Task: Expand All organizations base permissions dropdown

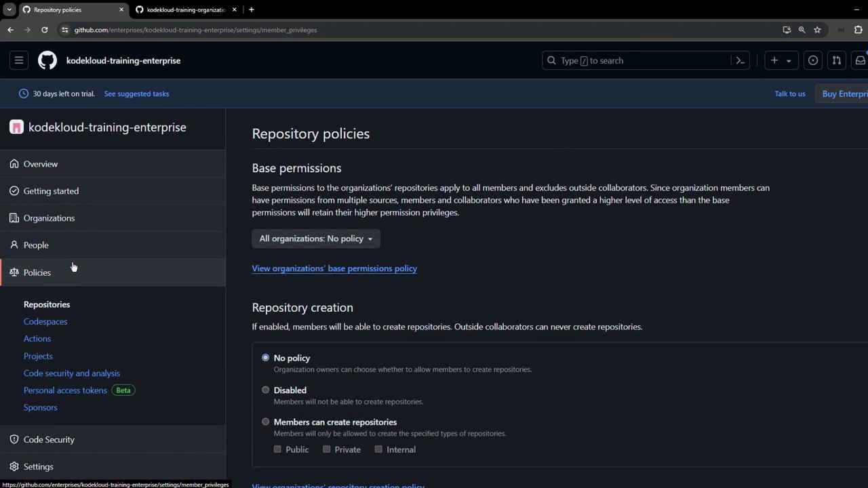Action: pyautogui.click(x=316, y=239)
